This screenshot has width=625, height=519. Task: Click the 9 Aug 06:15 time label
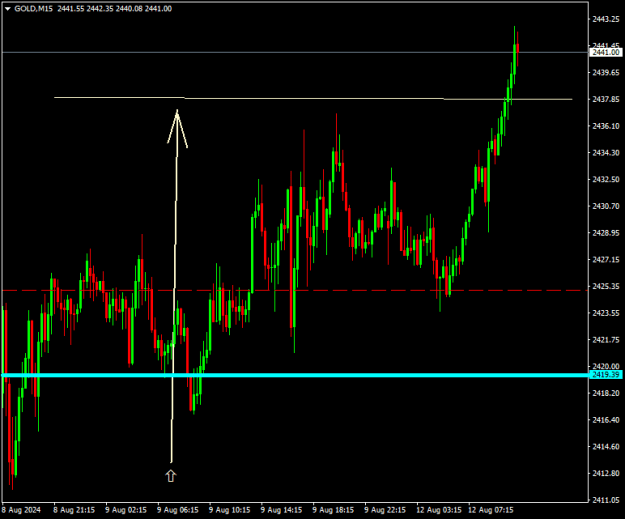[x=178, y=510]
